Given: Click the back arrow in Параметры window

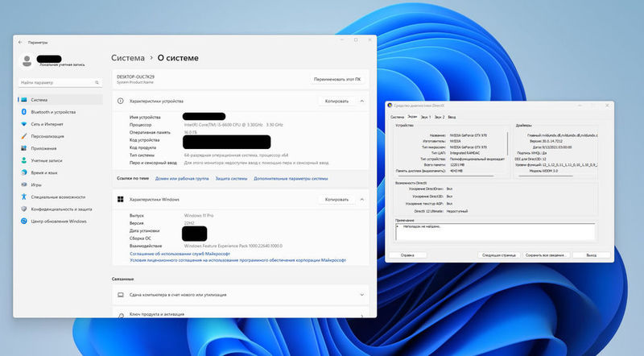Looking at the screenshot, I should point(20,41).
